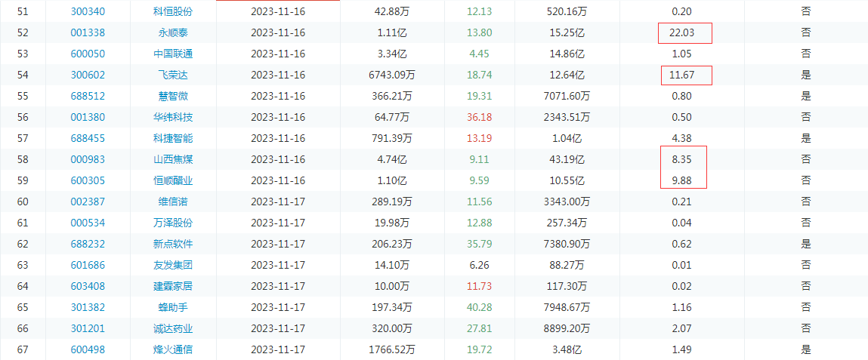This screenshot has width=868, height=360.
Task: Select the 6743.09万 quantity cell
Action: (392, 75)
